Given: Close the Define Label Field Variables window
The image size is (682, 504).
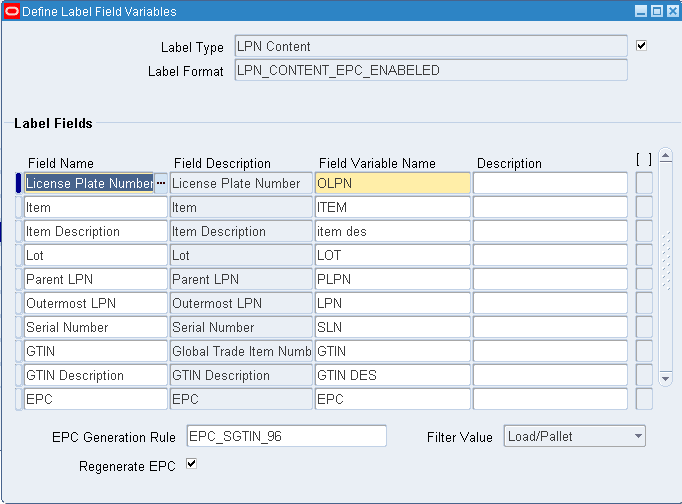Looking at the screenshot, I should coord(671,11).
